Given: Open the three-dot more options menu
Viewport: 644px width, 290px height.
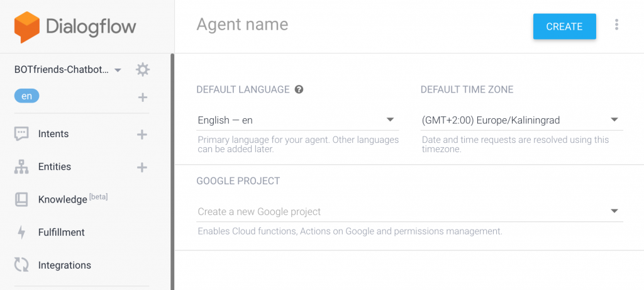Looking at the screenshot, I should [x=616, y=25].
